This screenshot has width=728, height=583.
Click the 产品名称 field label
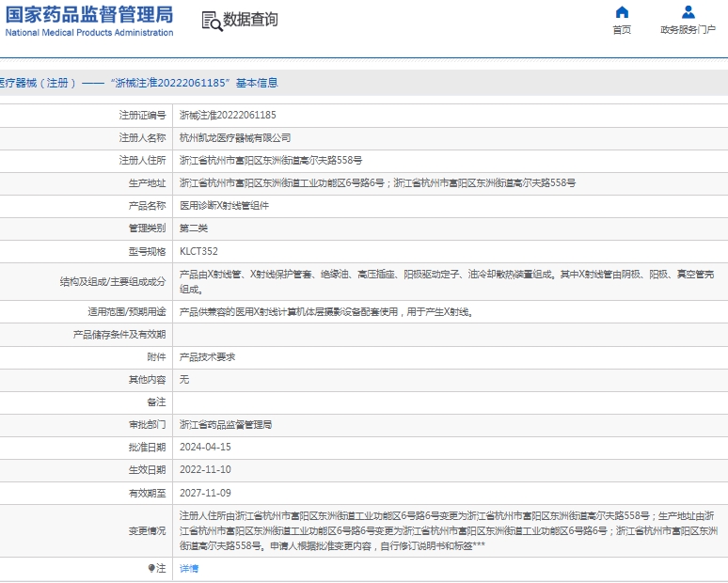[147, 206]
